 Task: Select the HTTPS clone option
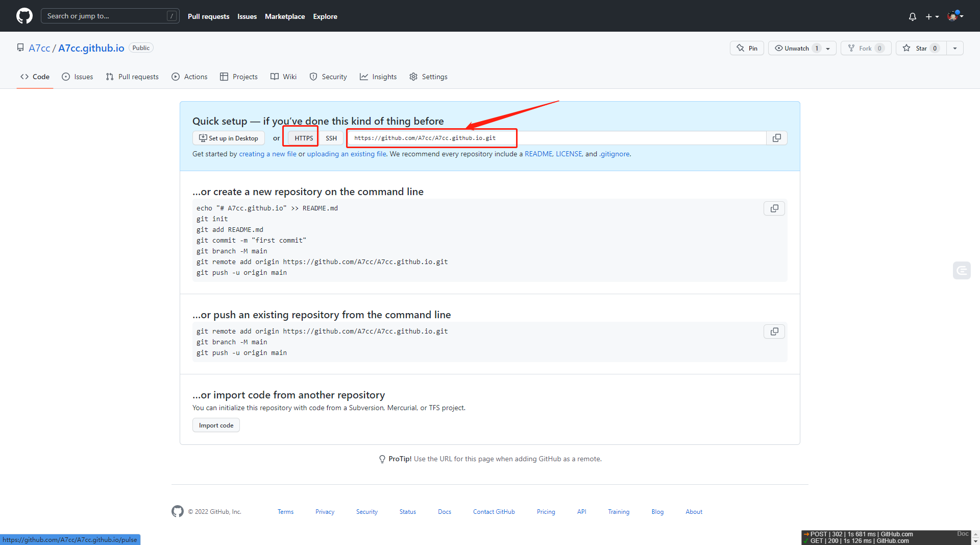[304, 138]
